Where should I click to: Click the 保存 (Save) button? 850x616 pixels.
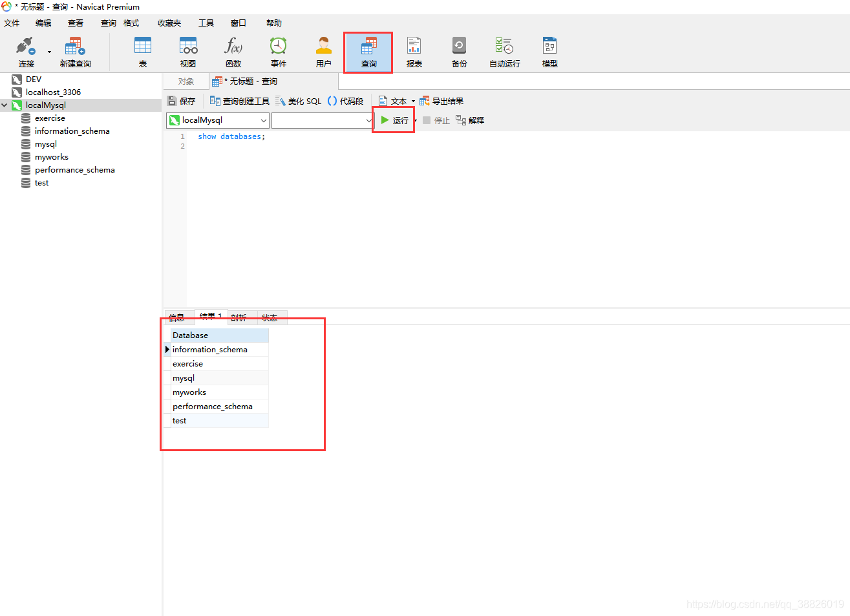[x=181, y=101]
